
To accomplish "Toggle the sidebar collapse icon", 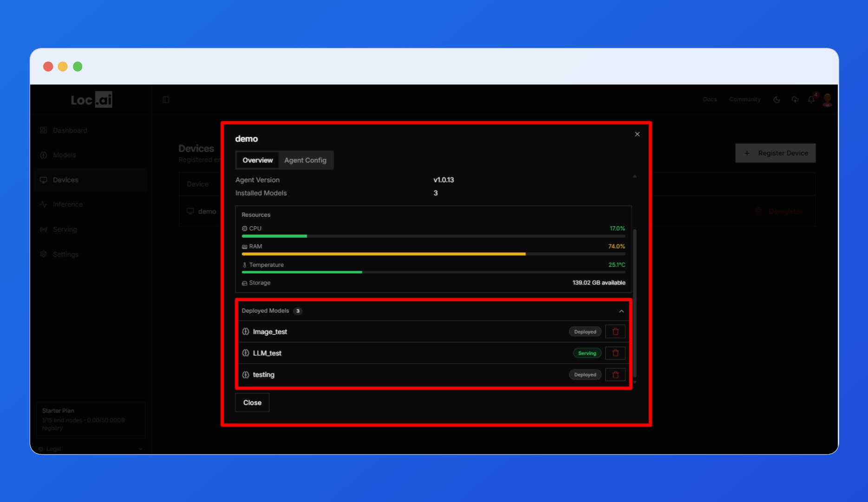I will coord(166,99).
